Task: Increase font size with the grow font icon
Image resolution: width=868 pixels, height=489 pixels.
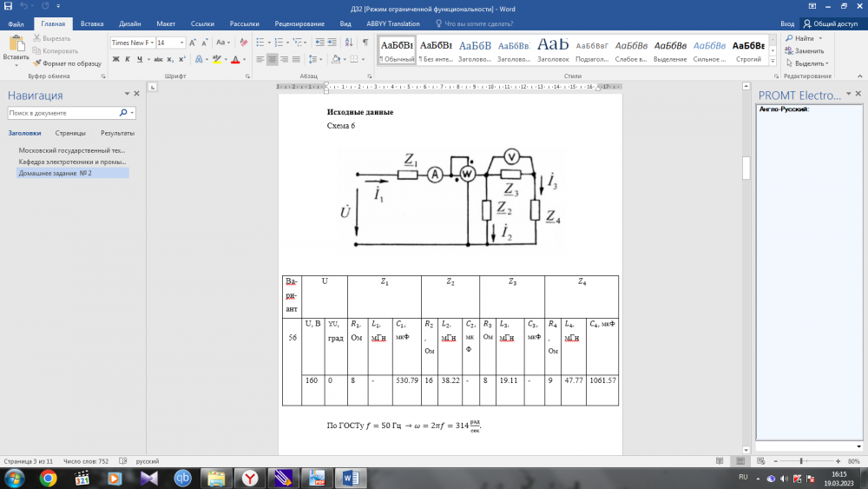Action: pos(194,43)
